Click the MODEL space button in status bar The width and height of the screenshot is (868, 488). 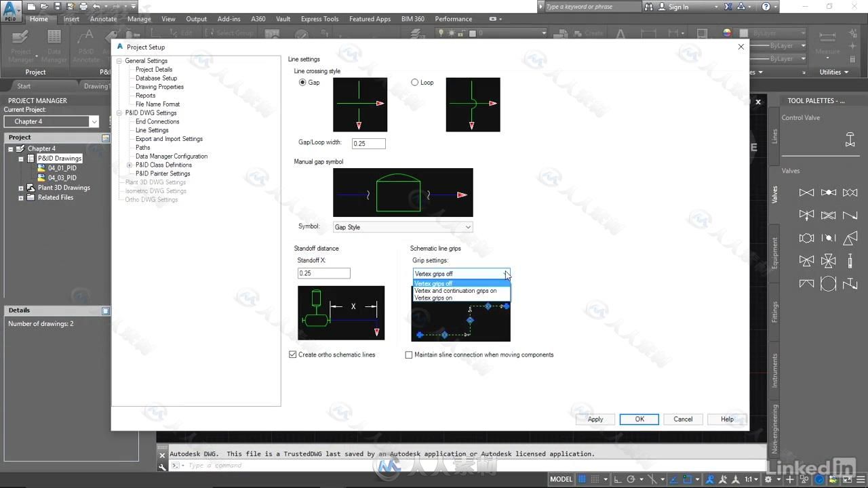pos(561,479)
